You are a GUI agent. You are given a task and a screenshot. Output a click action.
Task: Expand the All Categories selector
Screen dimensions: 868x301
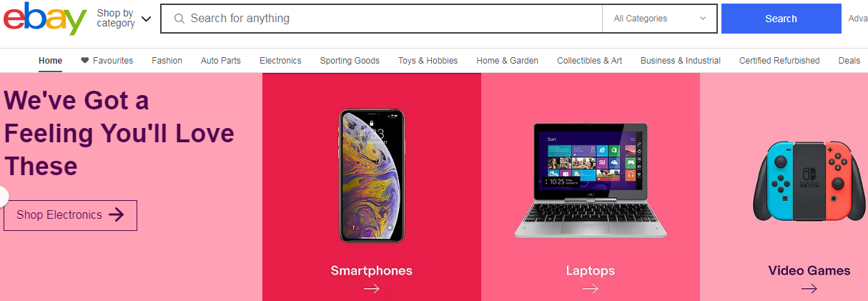tap(659, 19)
